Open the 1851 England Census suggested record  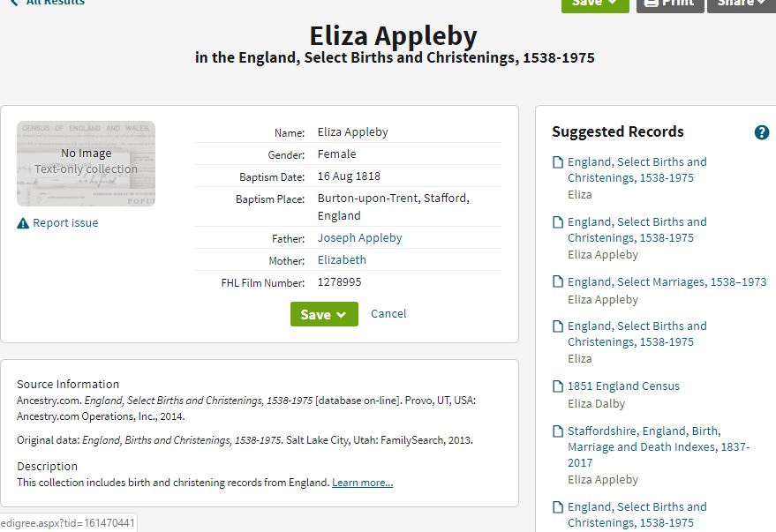pos(623,386)
